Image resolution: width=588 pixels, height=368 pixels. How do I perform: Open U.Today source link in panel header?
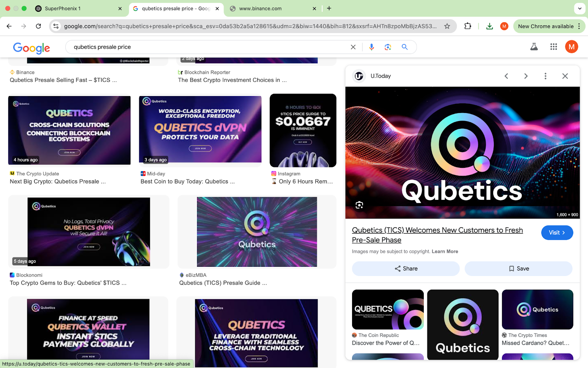pyautogui.click(x=373, y=76)
